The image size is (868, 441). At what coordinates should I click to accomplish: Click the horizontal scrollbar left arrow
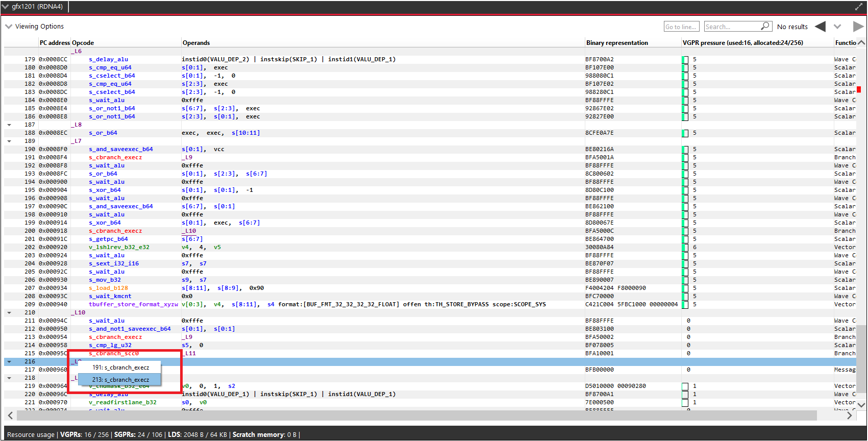(10, 415)
